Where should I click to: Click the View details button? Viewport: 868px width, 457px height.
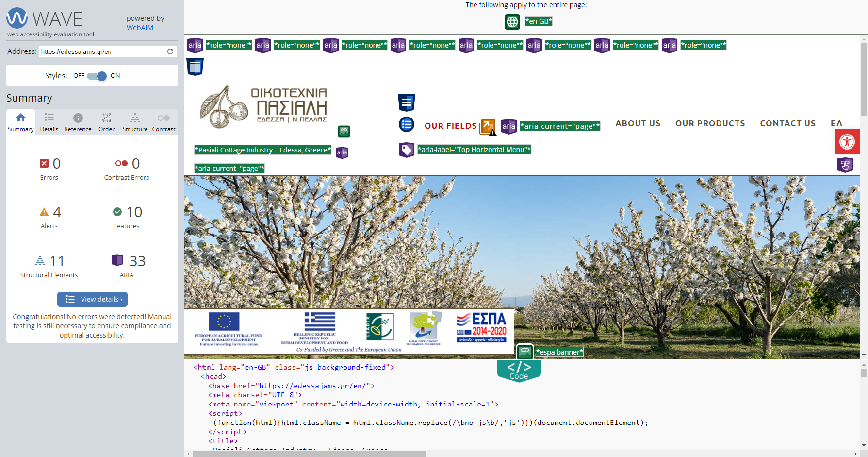pos(93,299)
